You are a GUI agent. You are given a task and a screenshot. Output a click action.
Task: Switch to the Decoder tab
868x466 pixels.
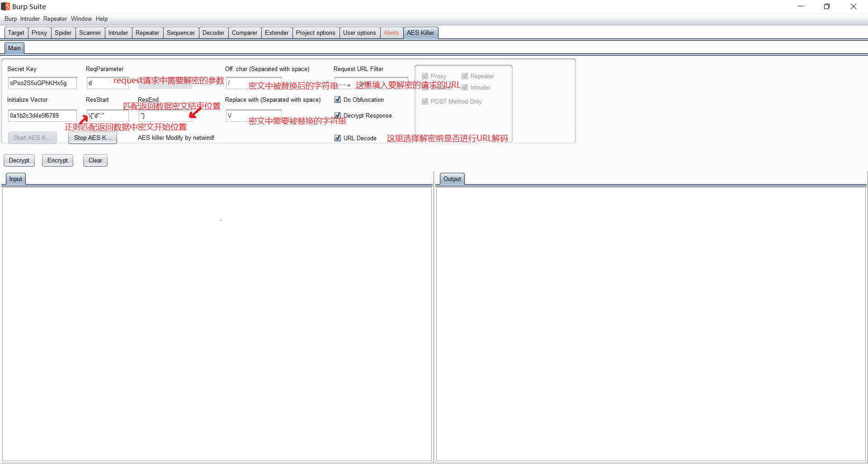pyautogui.click(x=213, y=33)
